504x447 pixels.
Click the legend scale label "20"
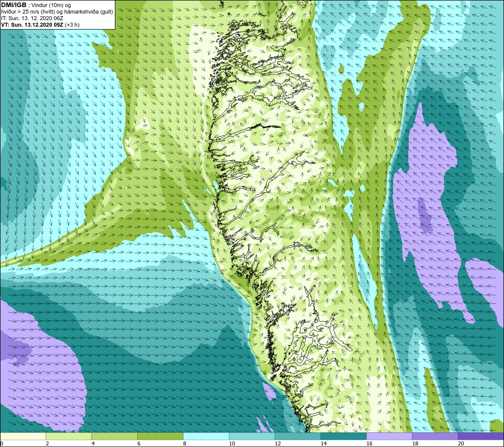[x=461, y=443]
